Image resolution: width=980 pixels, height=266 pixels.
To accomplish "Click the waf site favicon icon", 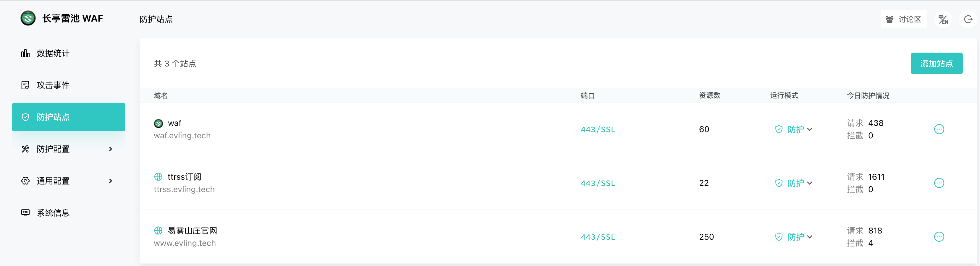I will pyautogui.click(x=158, y=124).
